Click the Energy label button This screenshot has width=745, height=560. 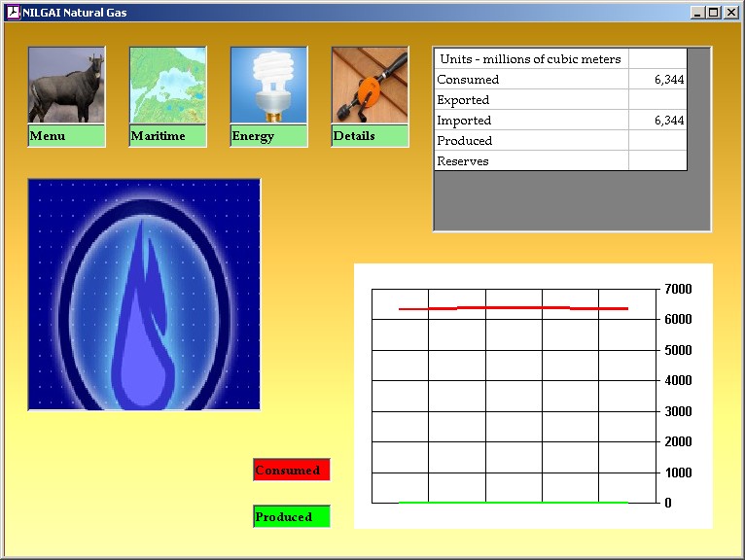click(268, 136)
